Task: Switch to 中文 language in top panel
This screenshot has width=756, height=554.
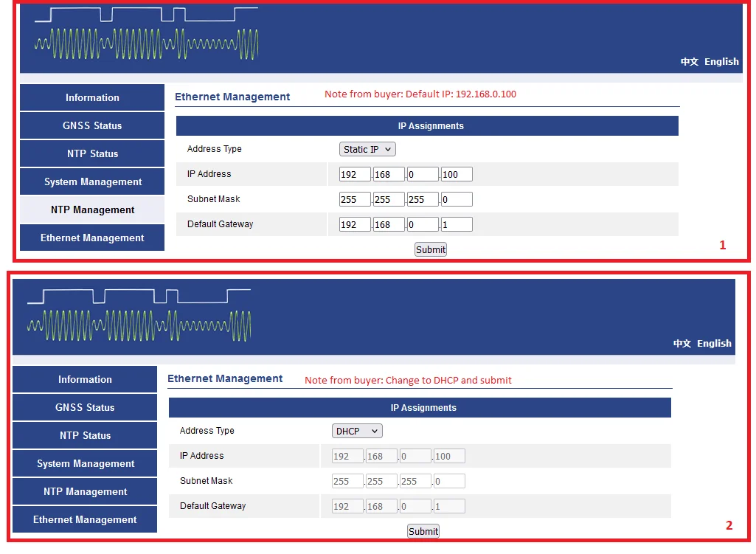Action: tap(690, 62)
